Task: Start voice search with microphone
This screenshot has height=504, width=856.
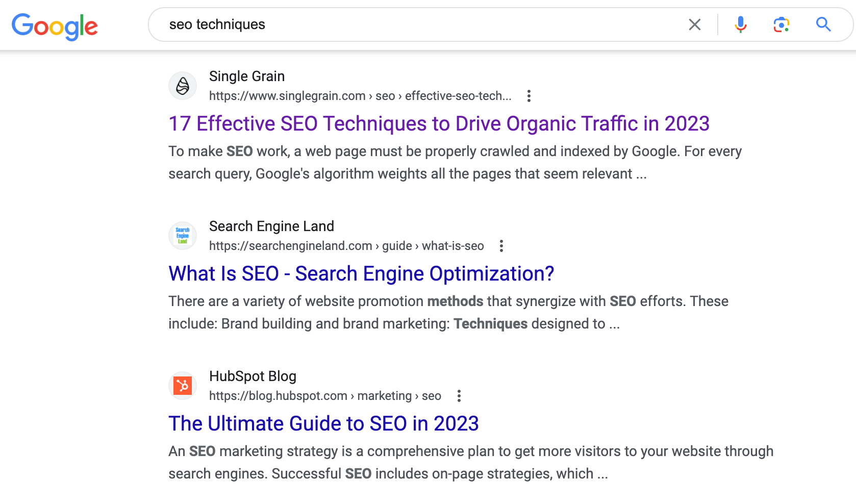Action: (x=740, y=24)
